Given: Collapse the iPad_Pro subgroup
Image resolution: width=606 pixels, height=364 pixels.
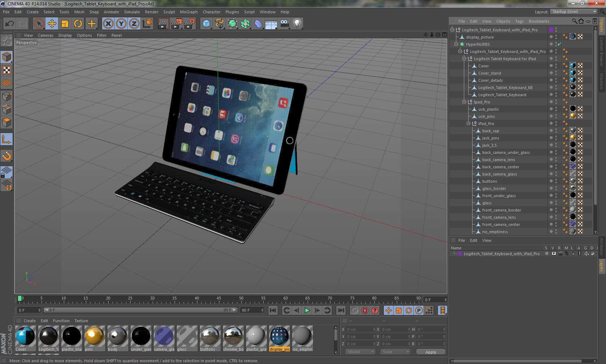Looking at the screenshot, I should pyautogui.click(x=469, y=124).
